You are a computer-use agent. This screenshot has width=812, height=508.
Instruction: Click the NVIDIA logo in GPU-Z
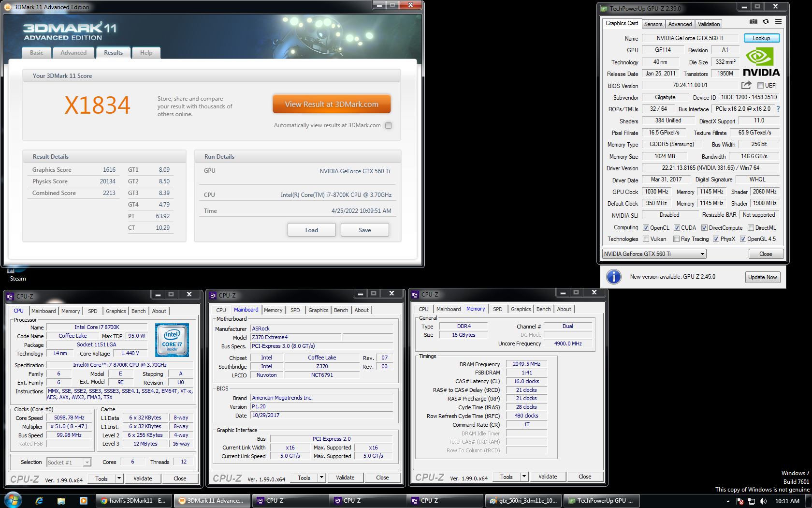761,63
